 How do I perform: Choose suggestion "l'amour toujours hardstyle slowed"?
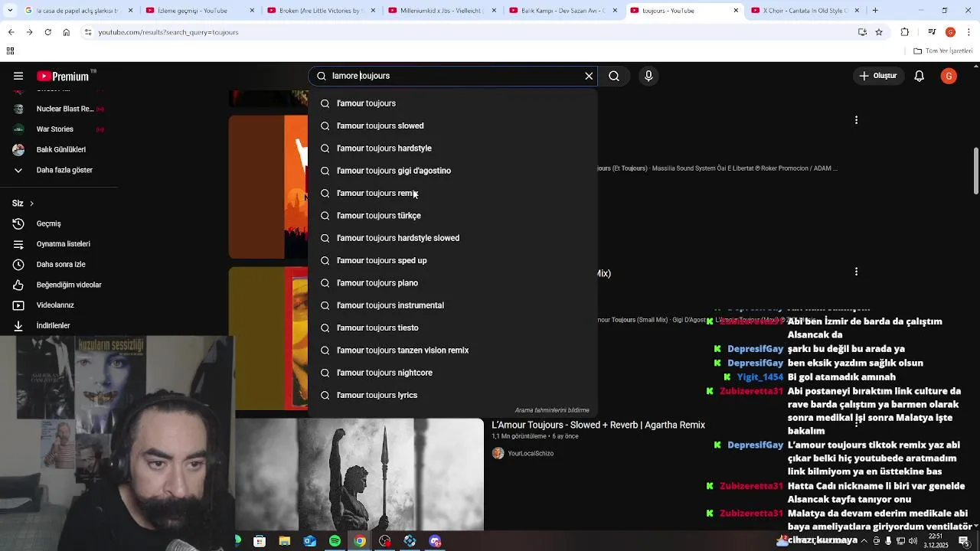coord(452,238)
